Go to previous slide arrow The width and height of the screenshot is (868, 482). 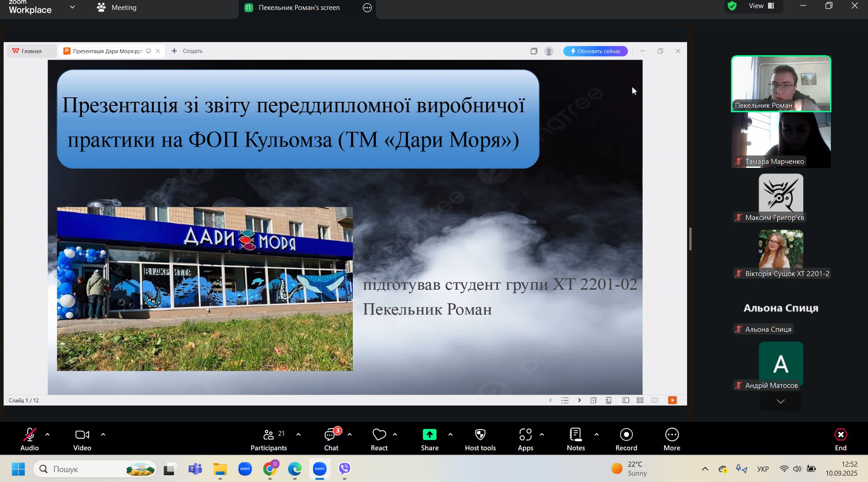[550, 400]
